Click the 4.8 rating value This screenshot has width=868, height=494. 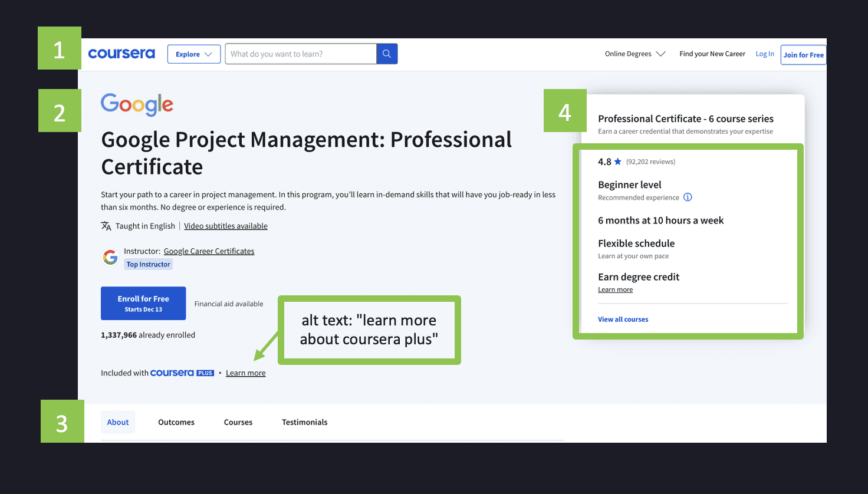pos(604,162)
